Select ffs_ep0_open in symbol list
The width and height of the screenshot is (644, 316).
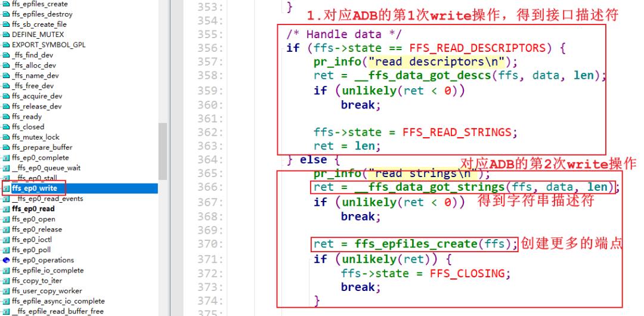(33, 219)
